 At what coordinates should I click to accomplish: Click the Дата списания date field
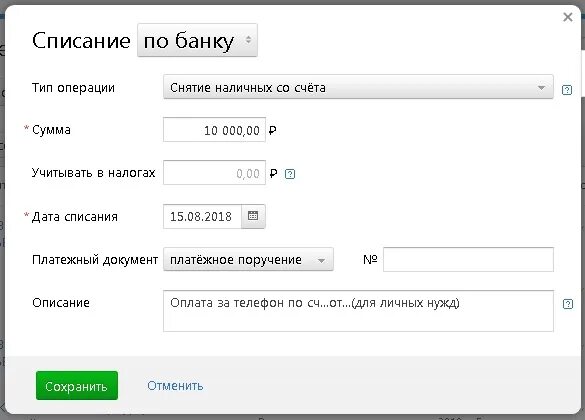[202, 216]
